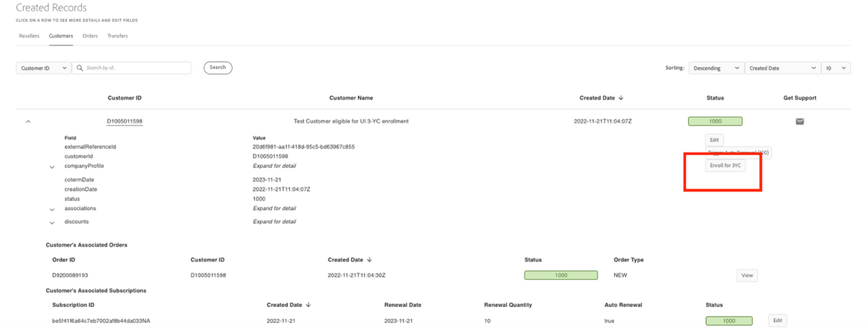The image size is (868, 328).
Task: Open the Created Date sort field dropdown
Action: (782, 68)
